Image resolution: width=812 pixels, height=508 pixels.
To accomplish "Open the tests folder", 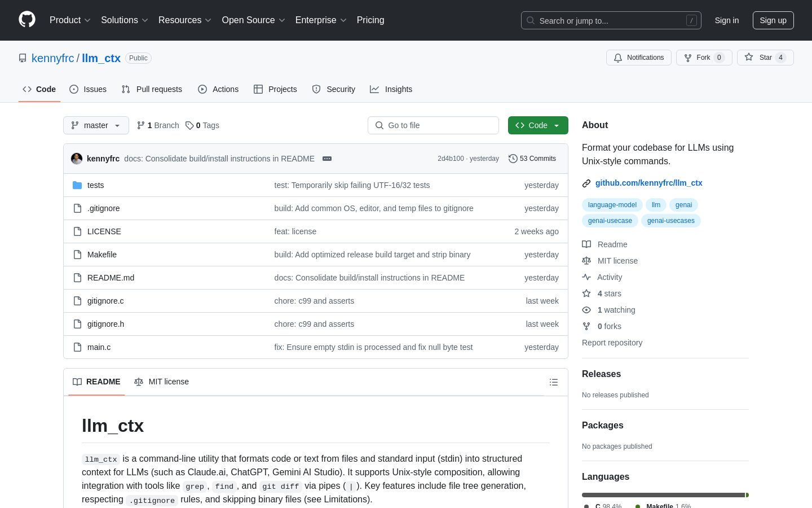I will 95,185.
